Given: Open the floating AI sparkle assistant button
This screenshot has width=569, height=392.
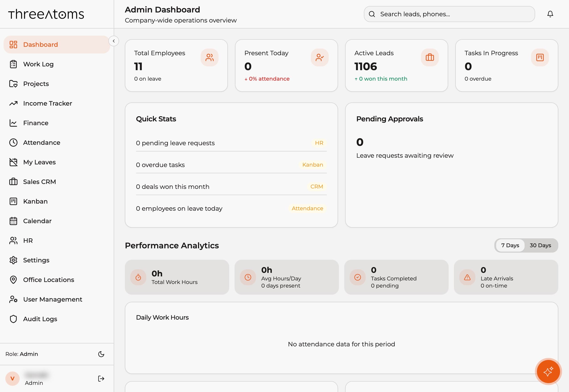Looking at the screenshot, I should coord(548,372).
